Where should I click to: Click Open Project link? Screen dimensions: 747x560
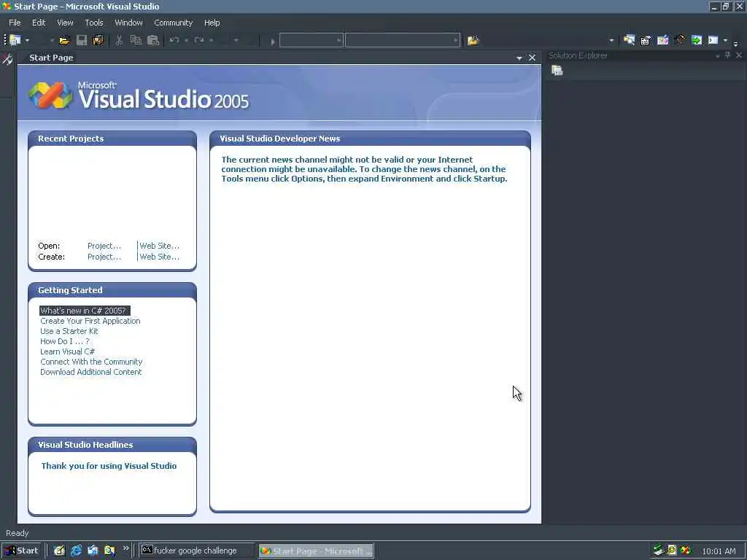pos(104,246)
